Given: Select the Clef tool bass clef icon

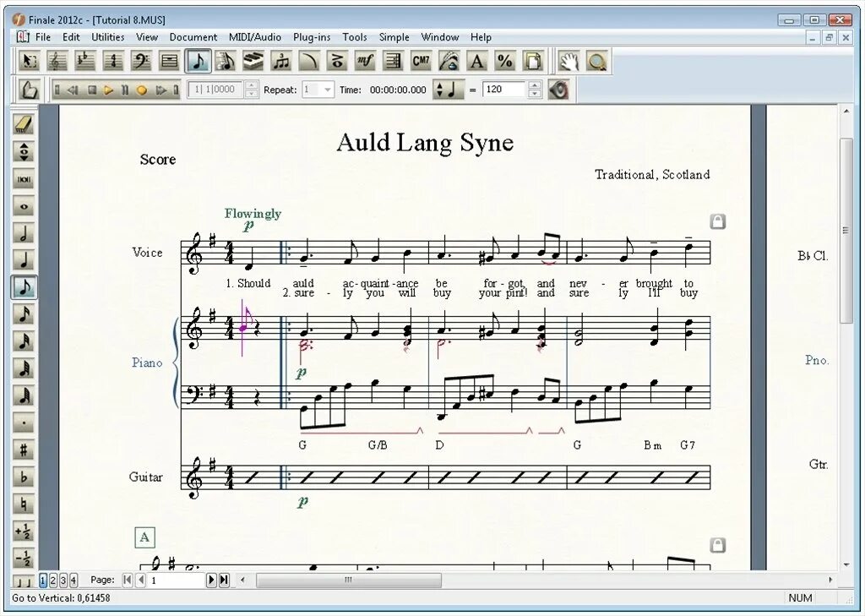Looking at the screenshot, I should coord(141,61).
